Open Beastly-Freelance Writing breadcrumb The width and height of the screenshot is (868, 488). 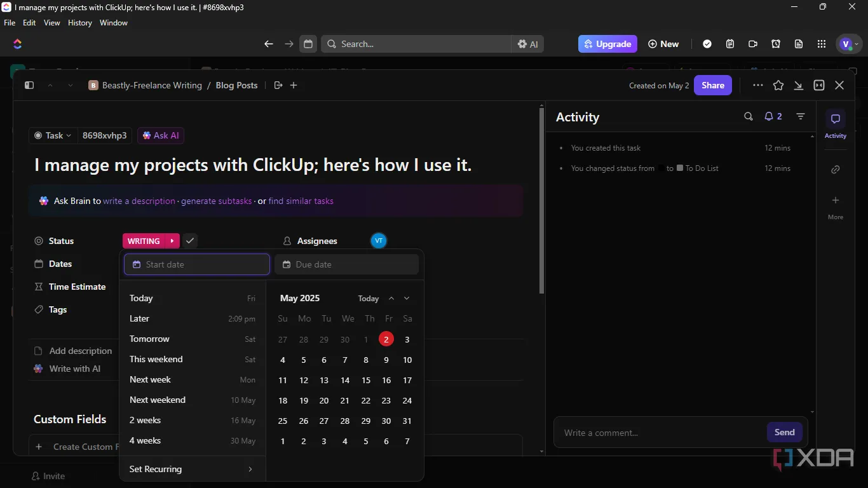click(x=146, y=85)
